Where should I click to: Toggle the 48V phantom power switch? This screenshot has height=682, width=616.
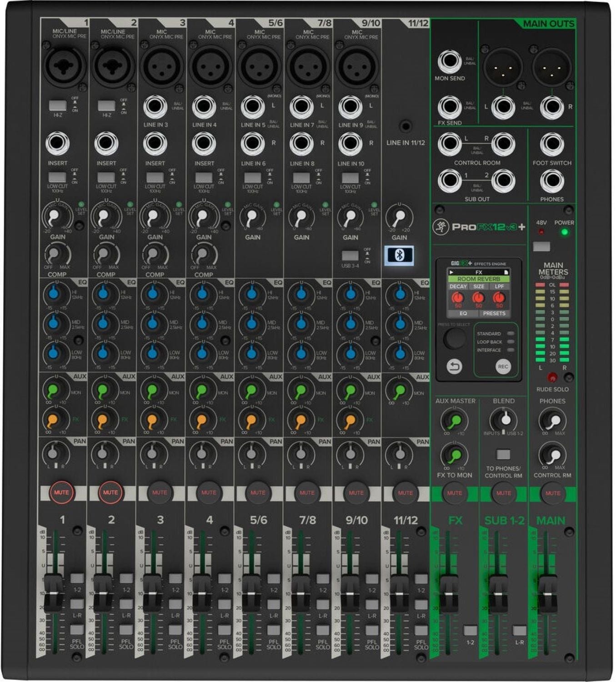tap(541, 246)
